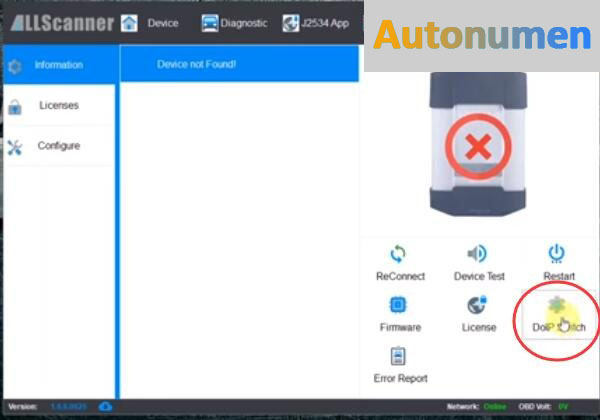Click the Restart power icon
The image size is (600, 420).
pyautogui.click(x=556, y=254)
